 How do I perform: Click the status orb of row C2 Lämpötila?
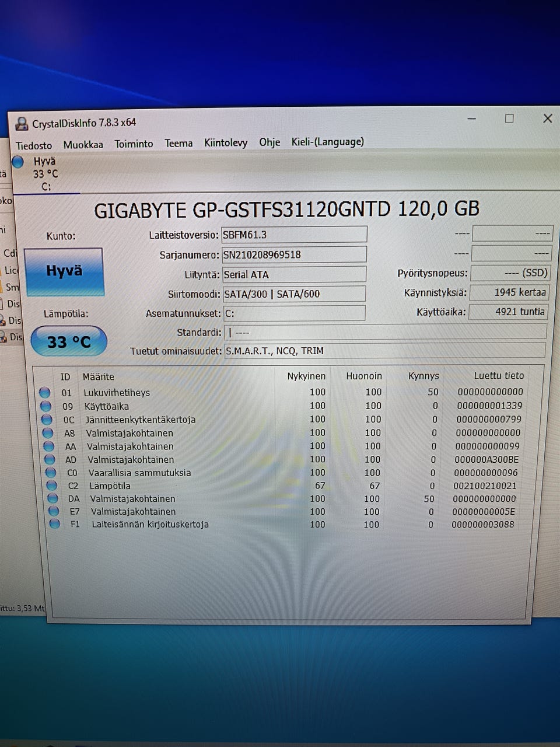(52, 486)
